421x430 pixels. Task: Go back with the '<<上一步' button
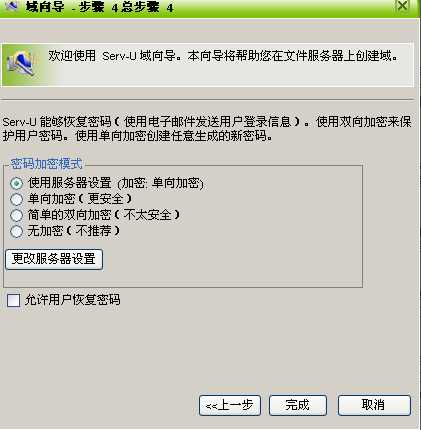coord(230,405)
